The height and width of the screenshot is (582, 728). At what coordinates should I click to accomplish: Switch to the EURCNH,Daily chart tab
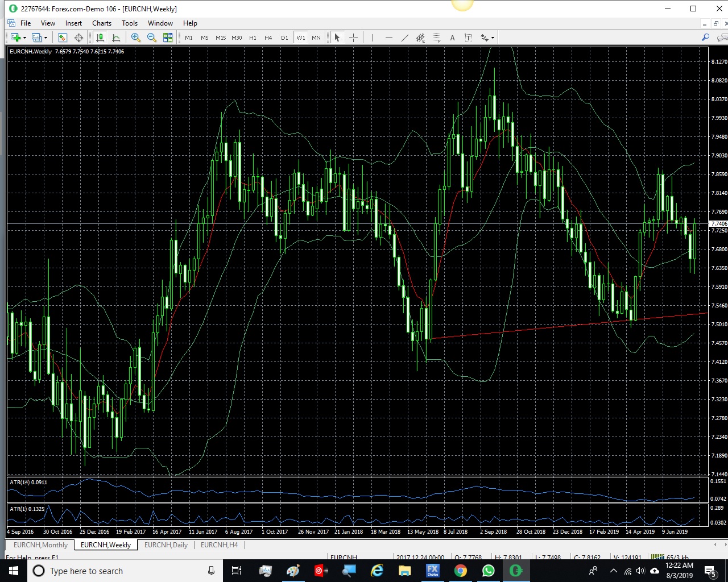click(x=166, y=544)
